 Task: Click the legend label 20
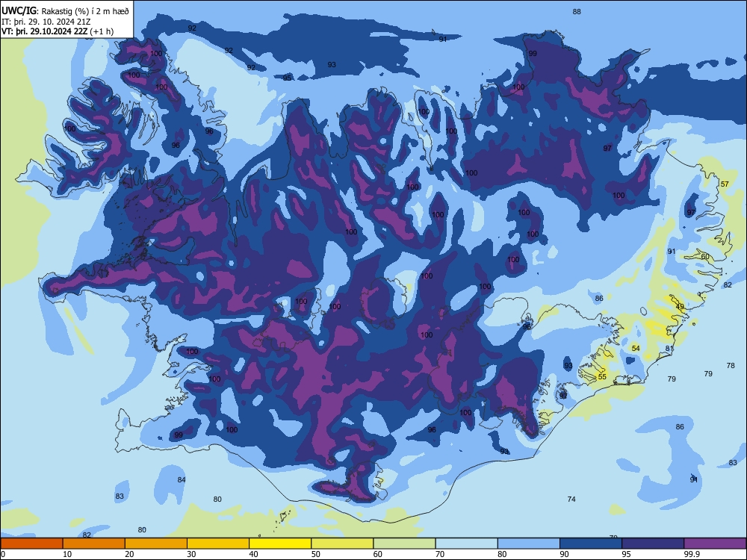(129, 554)
